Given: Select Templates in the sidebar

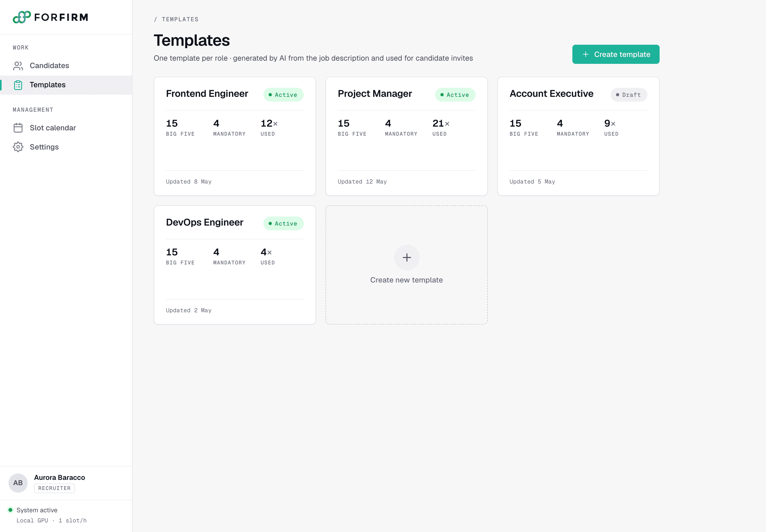Looking at the screenshot, I should point(66,85).
